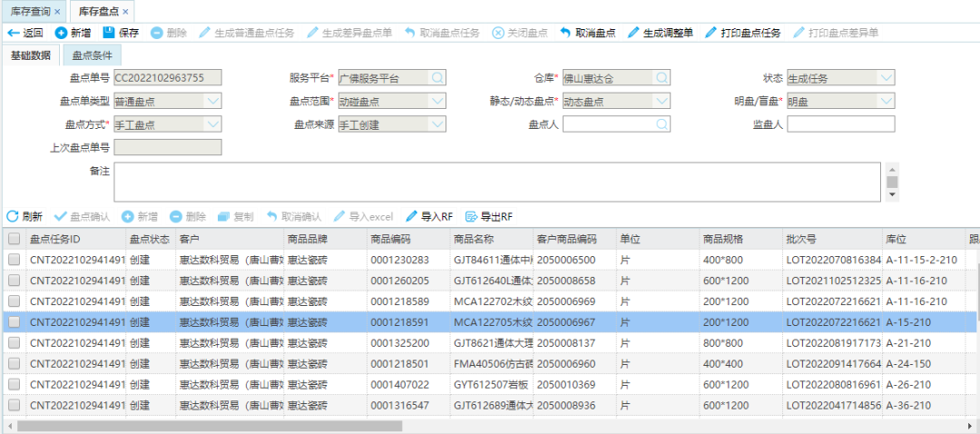Expand the 盘点方式 dropdown
Viewport: 980px width, 434px height.
[212, 124]
